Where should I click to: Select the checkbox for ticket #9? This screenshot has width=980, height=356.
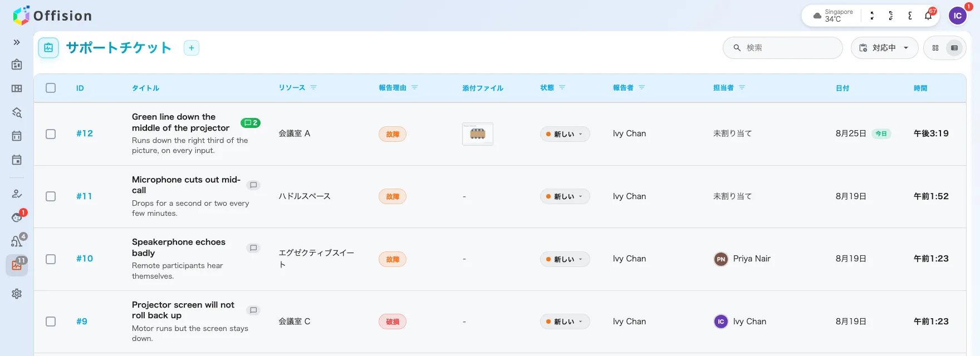[x=51, y=322]
